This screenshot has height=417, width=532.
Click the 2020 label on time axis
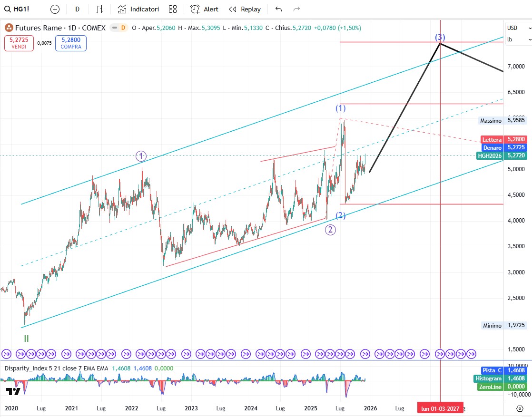tap(11, 408)
